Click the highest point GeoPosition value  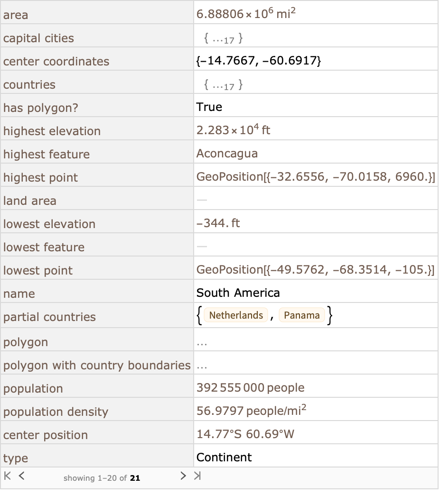(316, 177)
